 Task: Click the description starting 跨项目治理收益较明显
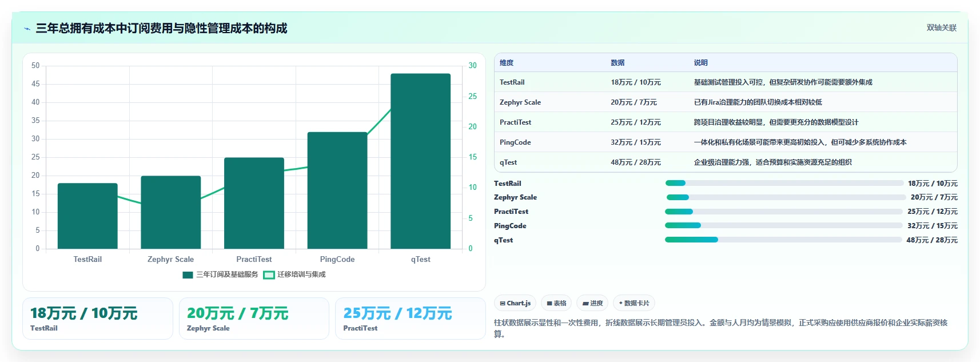(x=776, y=122)
